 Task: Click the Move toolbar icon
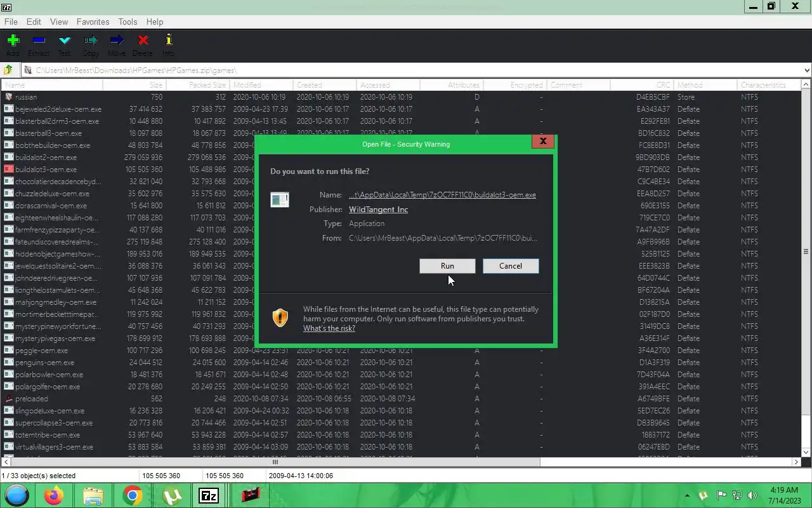click(x=117, y=44)
